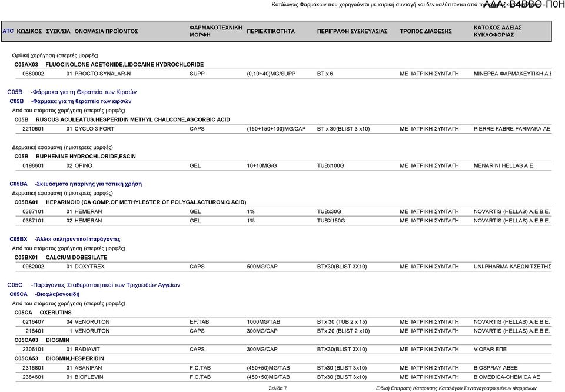Click product code "2210601"

(33, 129)
